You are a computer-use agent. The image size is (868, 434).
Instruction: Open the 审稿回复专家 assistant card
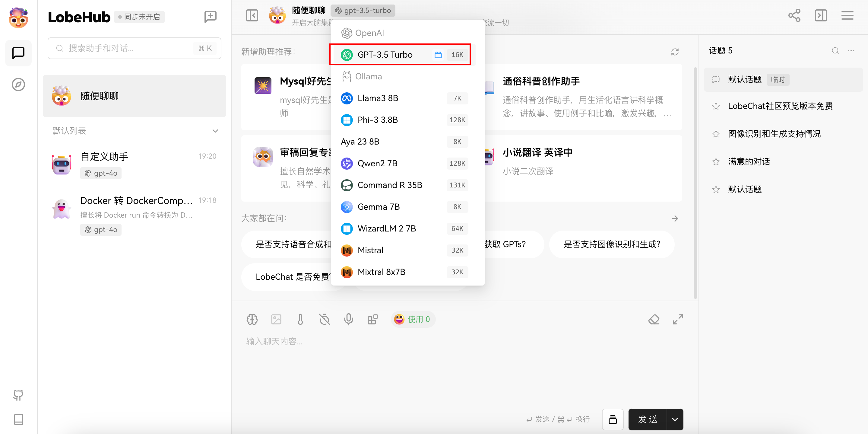pos(287,169)
